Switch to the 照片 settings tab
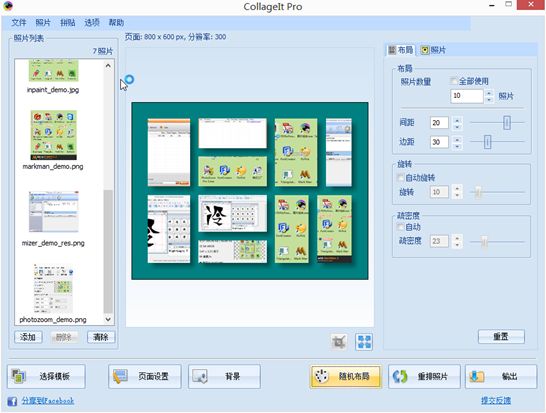 [x=433, y=50]
